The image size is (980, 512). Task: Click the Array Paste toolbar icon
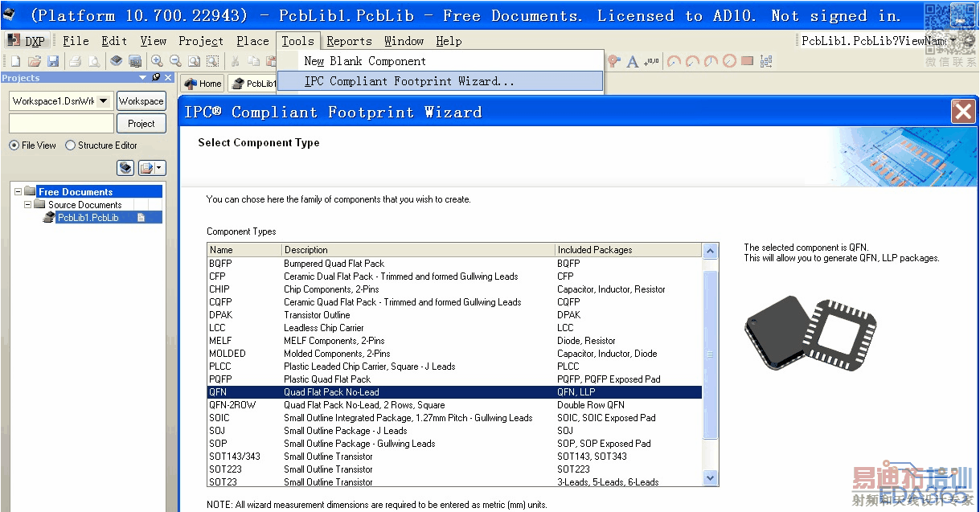766,61
